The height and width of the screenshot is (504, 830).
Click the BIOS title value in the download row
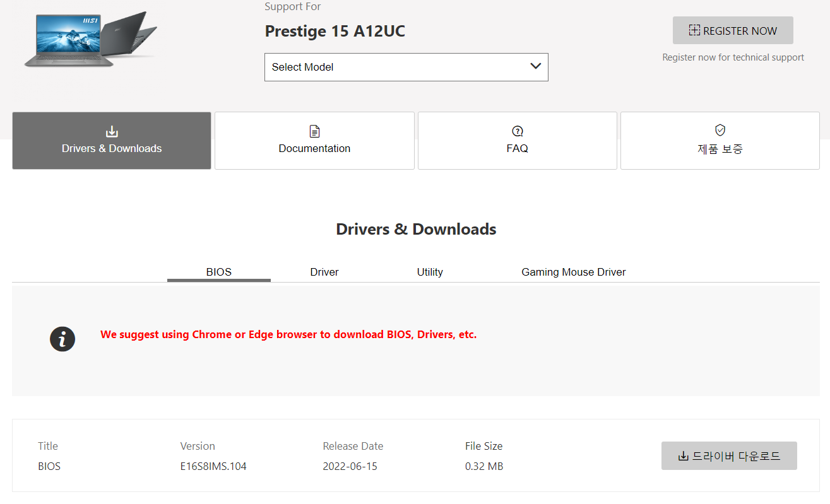49,467
